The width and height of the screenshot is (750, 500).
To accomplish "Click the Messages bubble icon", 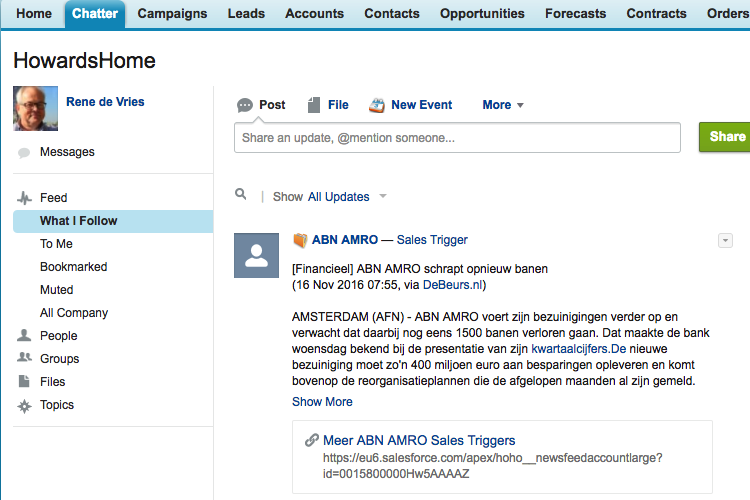I will pos(24,153).
